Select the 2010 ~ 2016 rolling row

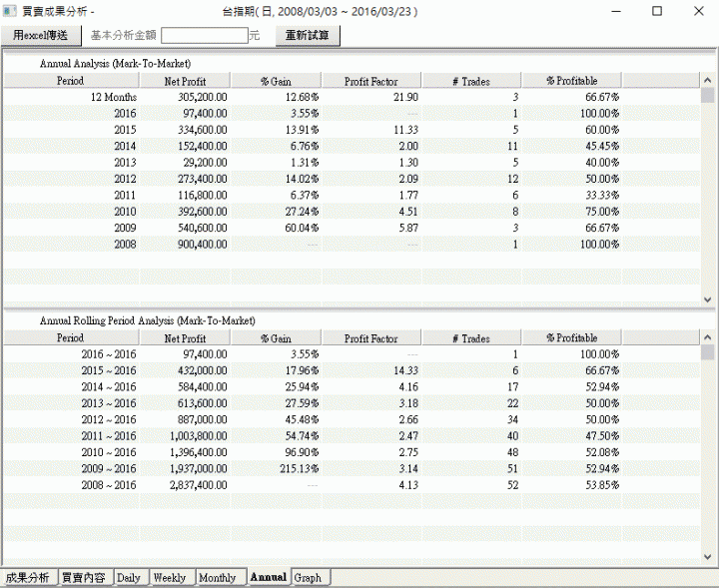point(352,452)
